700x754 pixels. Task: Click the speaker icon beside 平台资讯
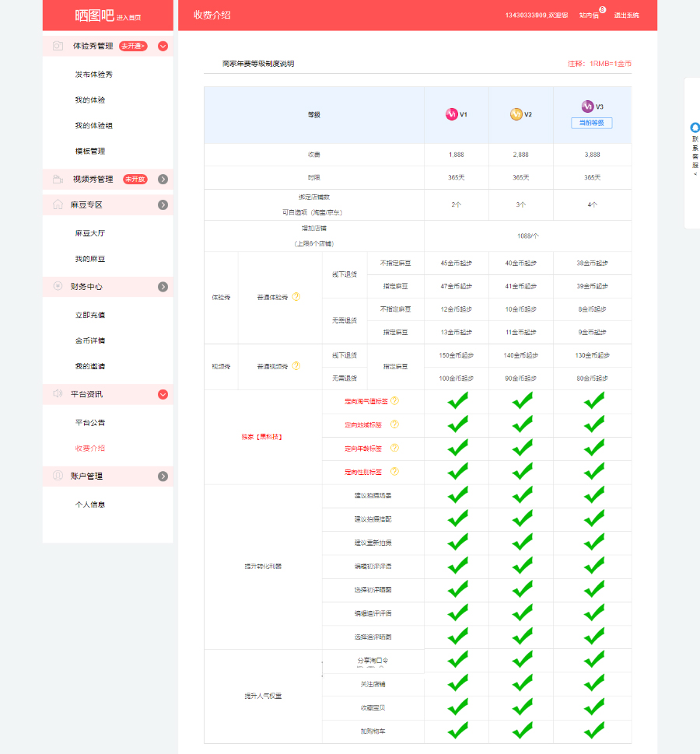pyautogui.click(x=58, y=394)
